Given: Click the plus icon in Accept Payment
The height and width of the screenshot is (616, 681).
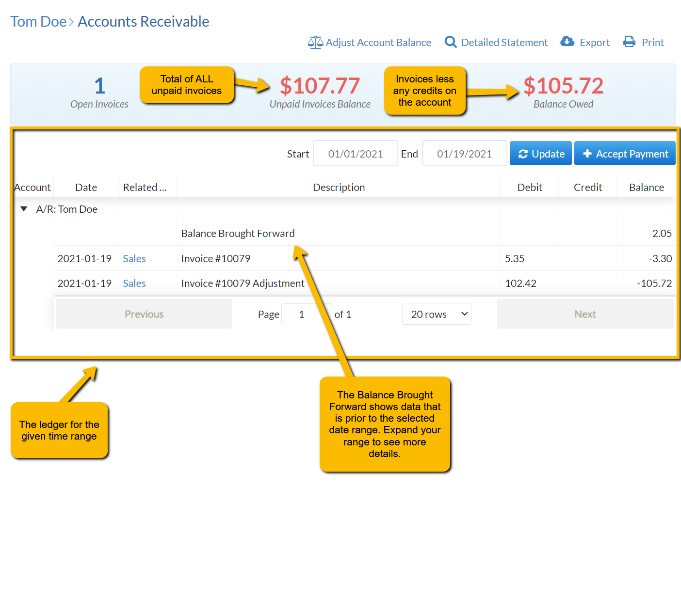Looking at the screenshot, I should 587,154.
